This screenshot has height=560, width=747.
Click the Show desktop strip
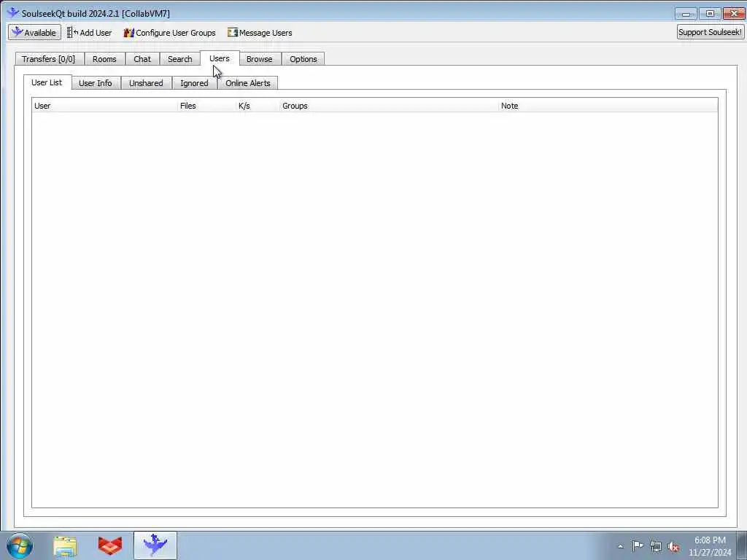coord(742,545)
